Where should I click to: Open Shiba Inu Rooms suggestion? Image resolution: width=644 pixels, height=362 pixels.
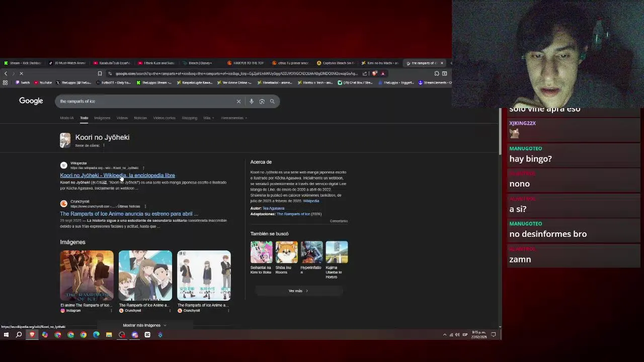pyautogui.click(x=286, y=257)
